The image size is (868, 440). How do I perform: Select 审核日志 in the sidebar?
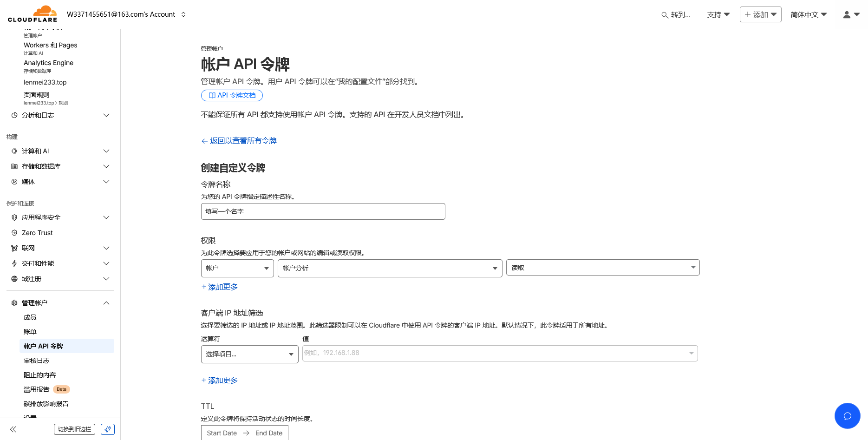[x=36, y=360]
